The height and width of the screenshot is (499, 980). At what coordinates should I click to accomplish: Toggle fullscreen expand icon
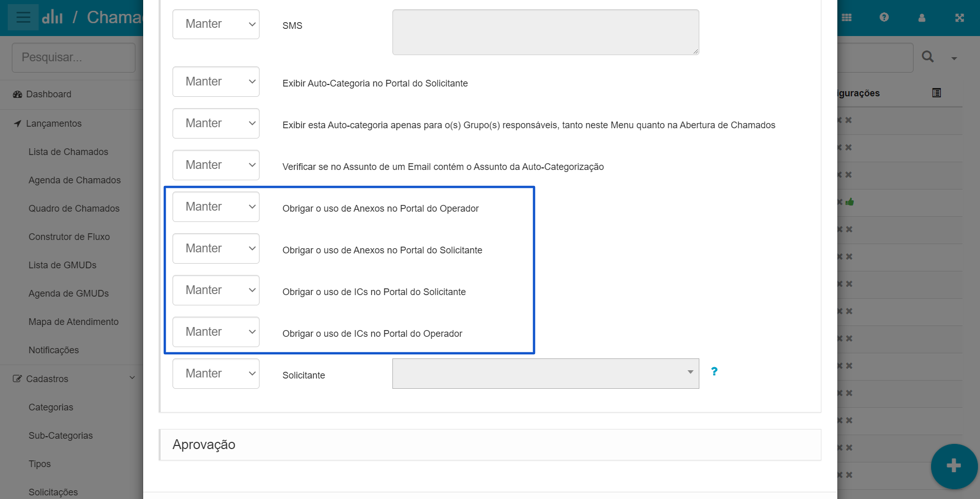pos(959,18)
